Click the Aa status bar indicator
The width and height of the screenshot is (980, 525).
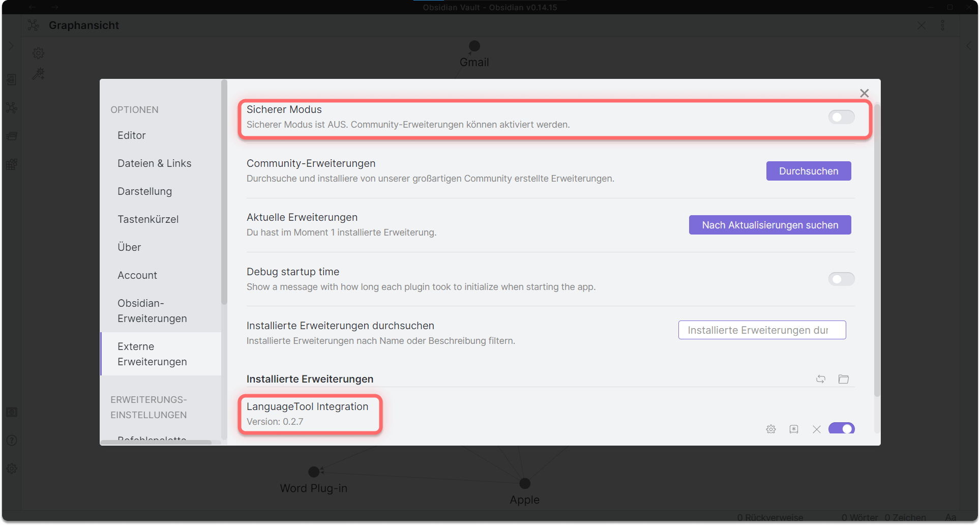pyautogui.click(x=951, y=517)
